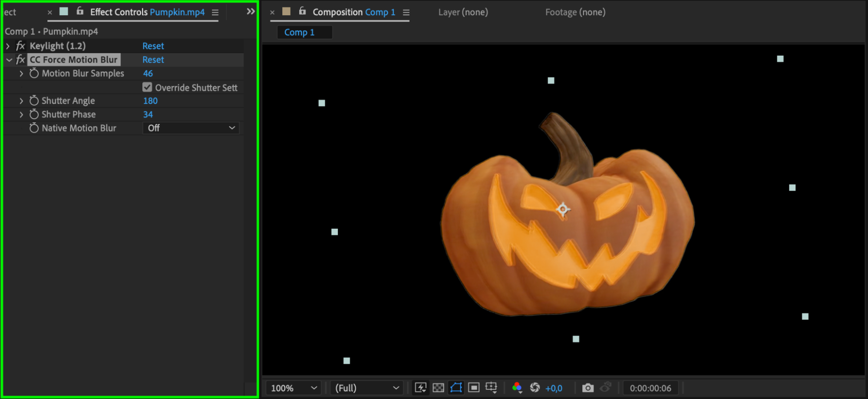Open grid and guide options icon
This screenshot has height=399, width=868.
pyautogui.click(x=491, y=387)
